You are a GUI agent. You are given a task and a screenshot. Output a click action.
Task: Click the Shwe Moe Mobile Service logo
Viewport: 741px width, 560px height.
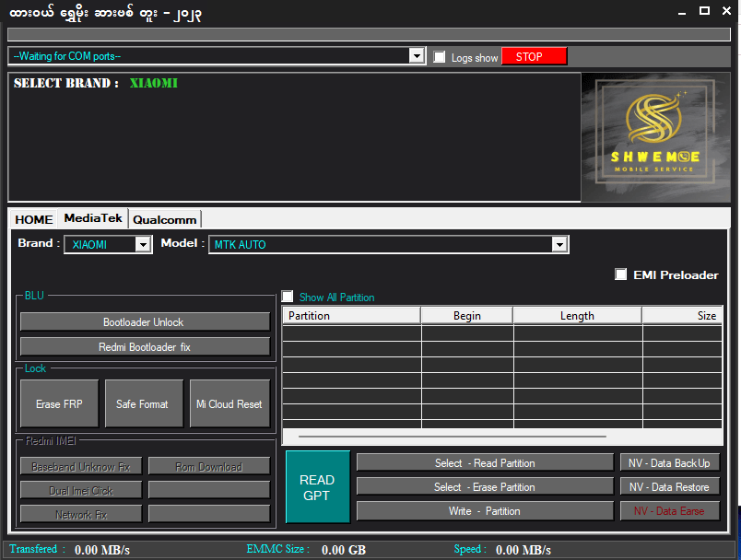point(656,138)
